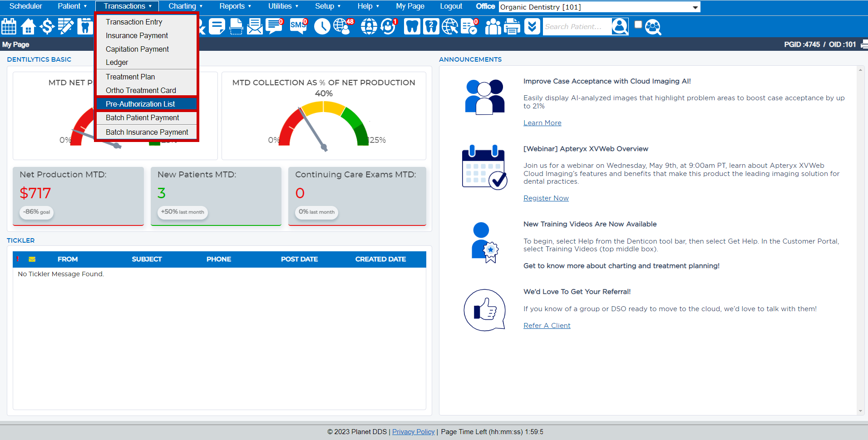This screenshot has width=868, height=440.
Task: Open the Organic Dentistry office dropdown
Action: click(598, 7)
